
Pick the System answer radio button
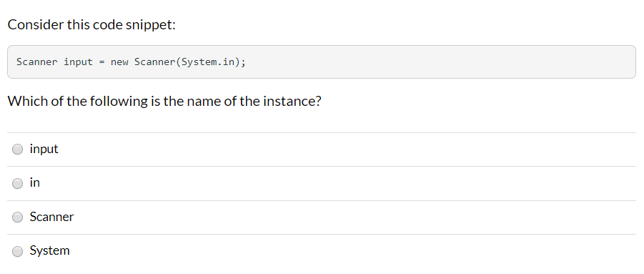[17, 251]
